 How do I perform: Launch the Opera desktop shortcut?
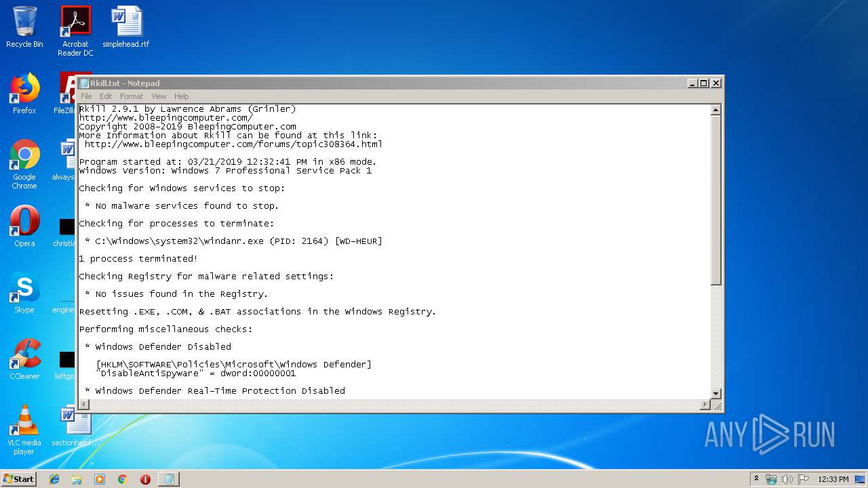coord(24,226)
